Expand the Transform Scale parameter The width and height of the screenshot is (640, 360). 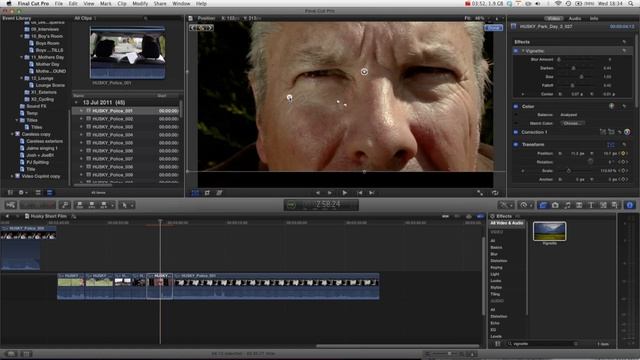click(522, 171)
